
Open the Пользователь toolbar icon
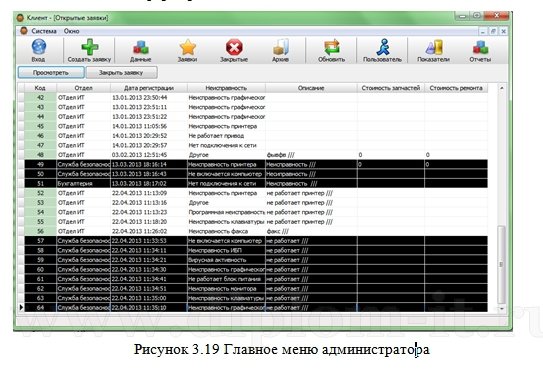point(382,47)
